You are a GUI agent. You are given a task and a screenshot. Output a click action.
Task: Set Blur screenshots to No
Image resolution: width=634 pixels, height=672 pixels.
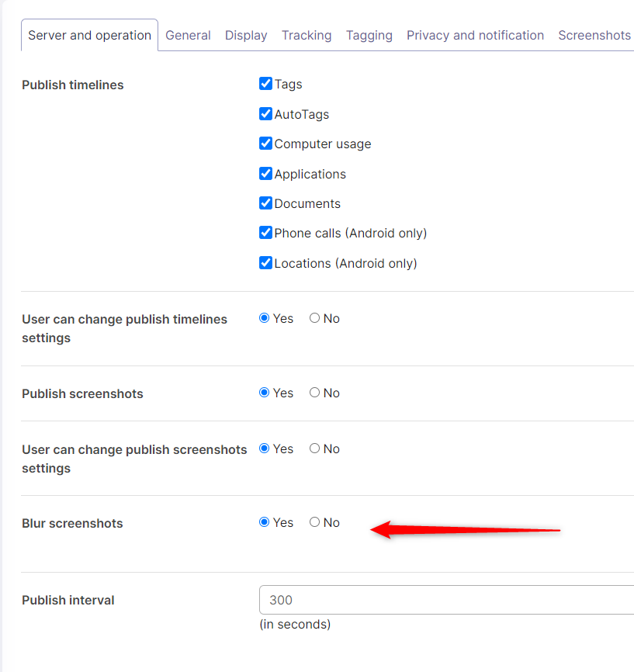pyautogui.click(x=314, y=522)
